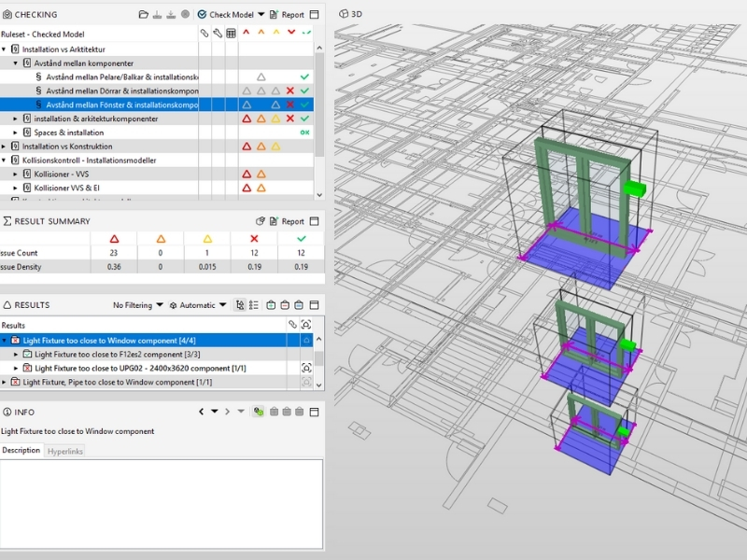Expand the Kollisioner VVS & El group

tap(15, 189)
